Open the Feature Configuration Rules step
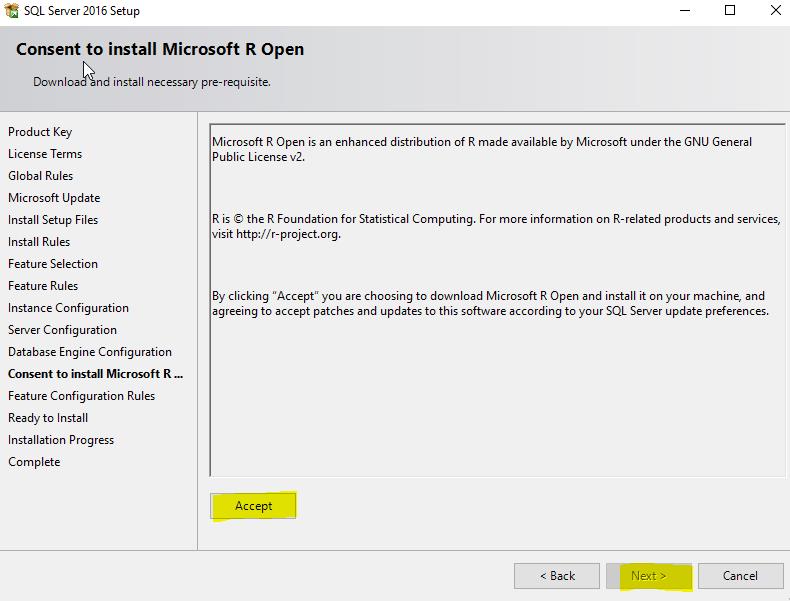 pos(81,396)
